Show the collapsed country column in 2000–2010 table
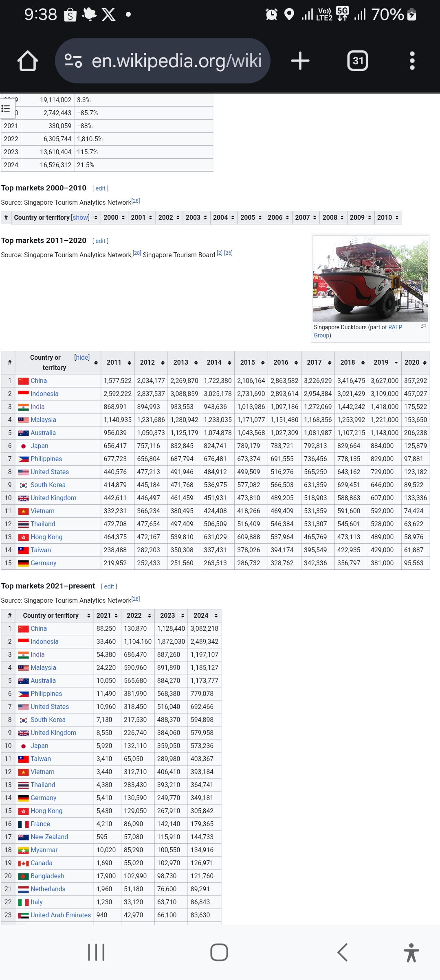 tap(80, 218)
